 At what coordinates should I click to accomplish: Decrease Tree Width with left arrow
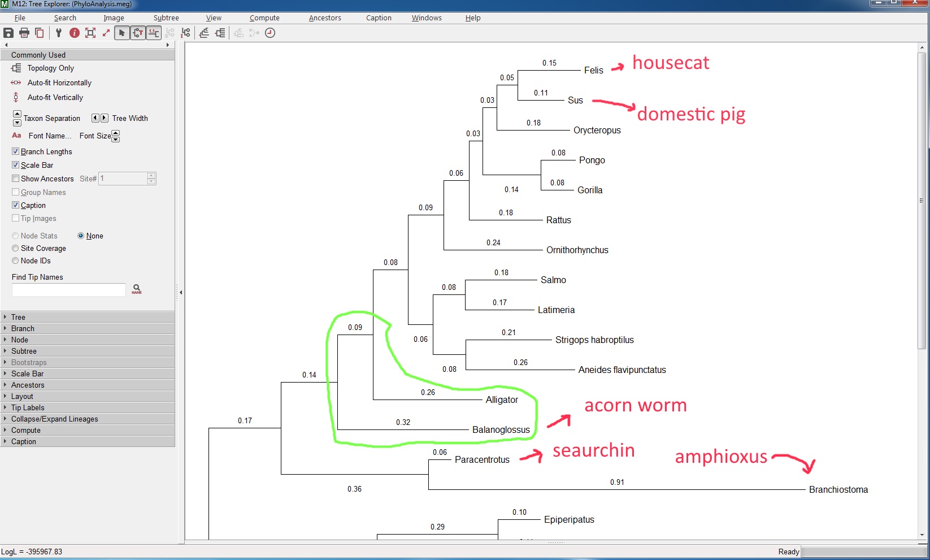(95, 118)
